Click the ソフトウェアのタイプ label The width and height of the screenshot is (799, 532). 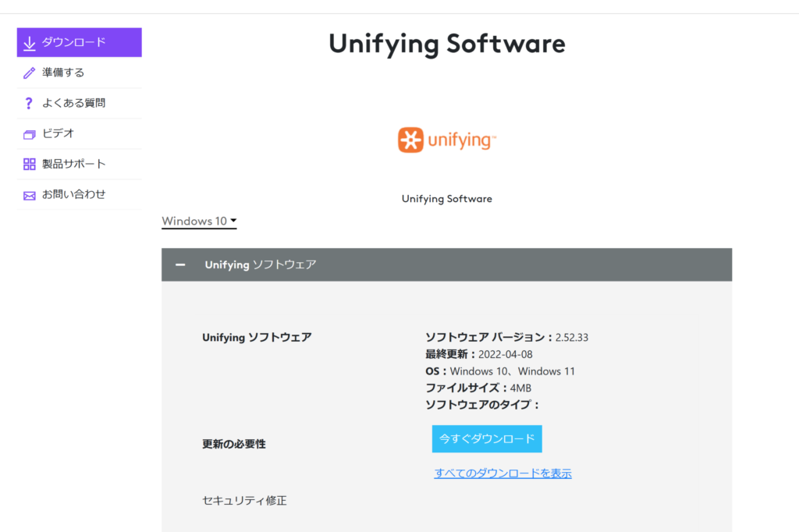tap(481, 405)
